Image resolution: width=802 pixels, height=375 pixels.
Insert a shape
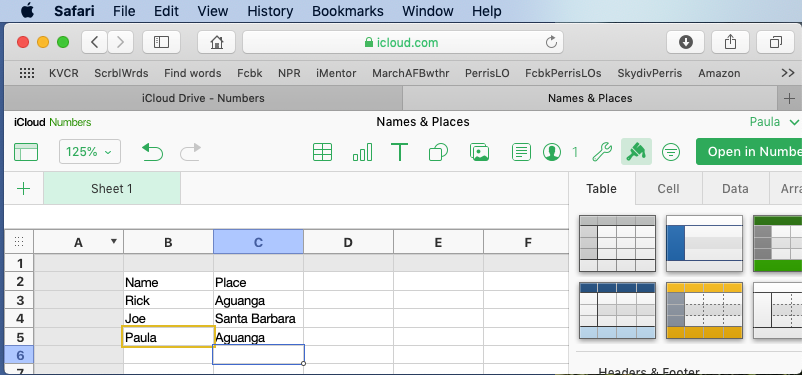[438, 152]
